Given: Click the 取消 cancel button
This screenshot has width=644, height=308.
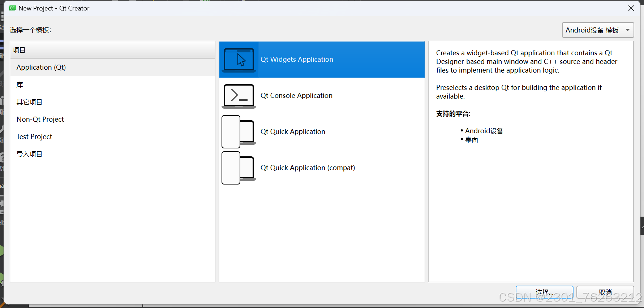Looking at the screenshot, I should pyautogui.click(x=605, y=292).
